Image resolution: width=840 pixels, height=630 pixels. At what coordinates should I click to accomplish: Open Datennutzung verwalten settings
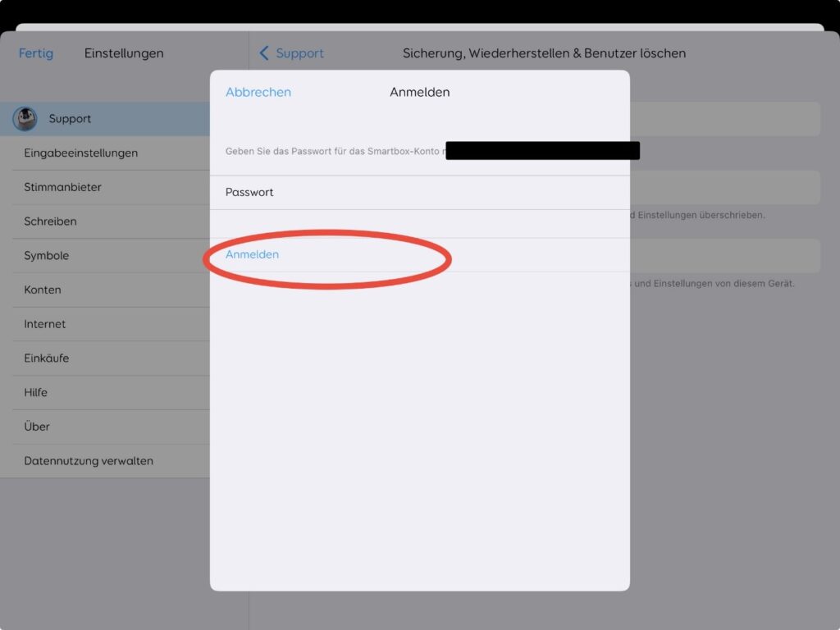[x=89, y=461]
